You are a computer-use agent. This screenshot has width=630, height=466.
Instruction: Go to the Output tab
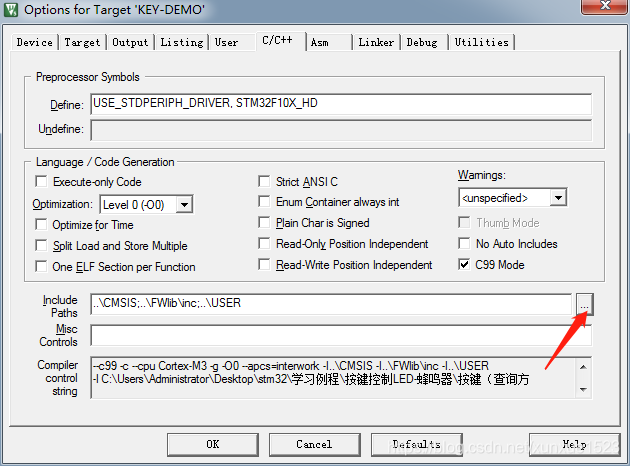(130, 42)
